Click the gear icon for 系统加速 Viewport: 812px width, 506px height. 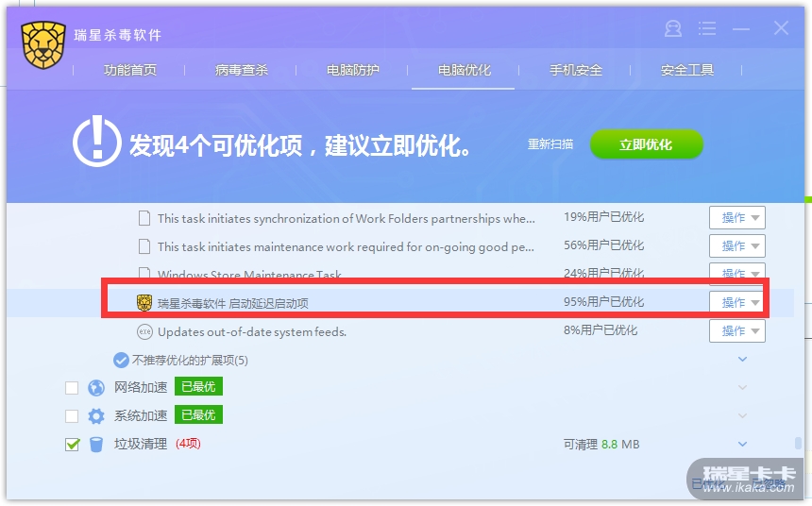coord(95,416)
